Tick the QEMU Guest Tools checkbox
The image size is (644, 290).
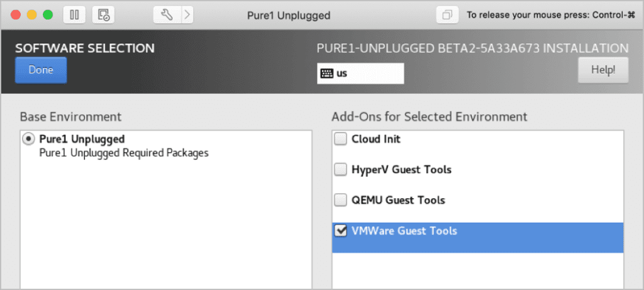point(340,201)
